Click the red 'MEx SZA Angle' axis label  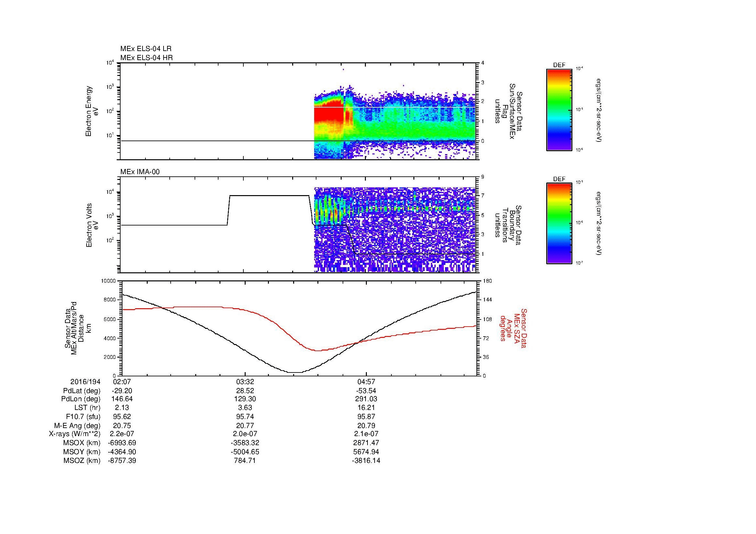513,328
